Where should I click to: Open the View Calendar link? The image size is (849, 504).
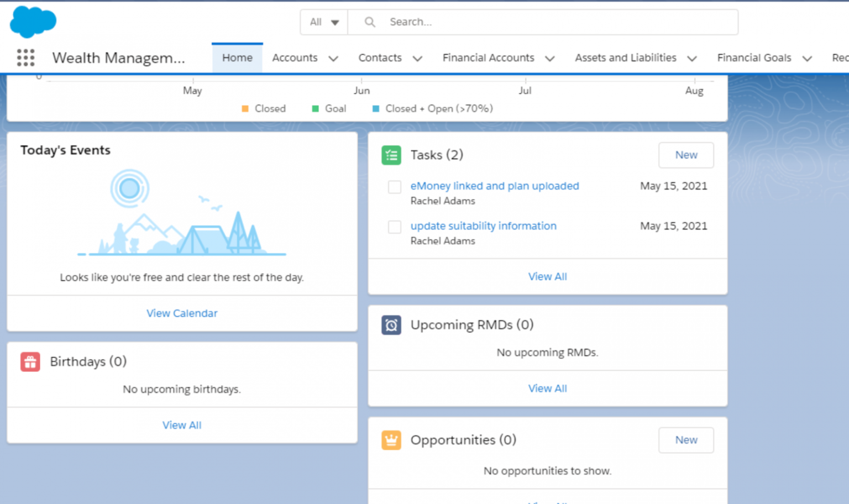tap(182, 313)
